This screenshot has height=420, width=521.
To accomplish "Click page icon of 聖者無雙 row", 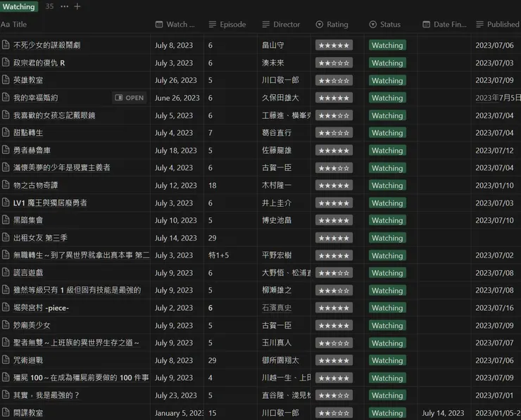I will point(6,342).
